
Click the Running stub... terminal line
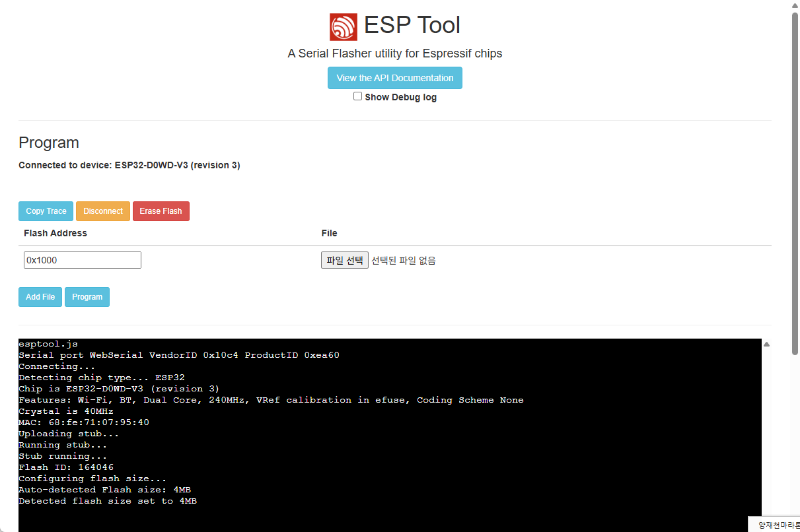coord(63,445)
